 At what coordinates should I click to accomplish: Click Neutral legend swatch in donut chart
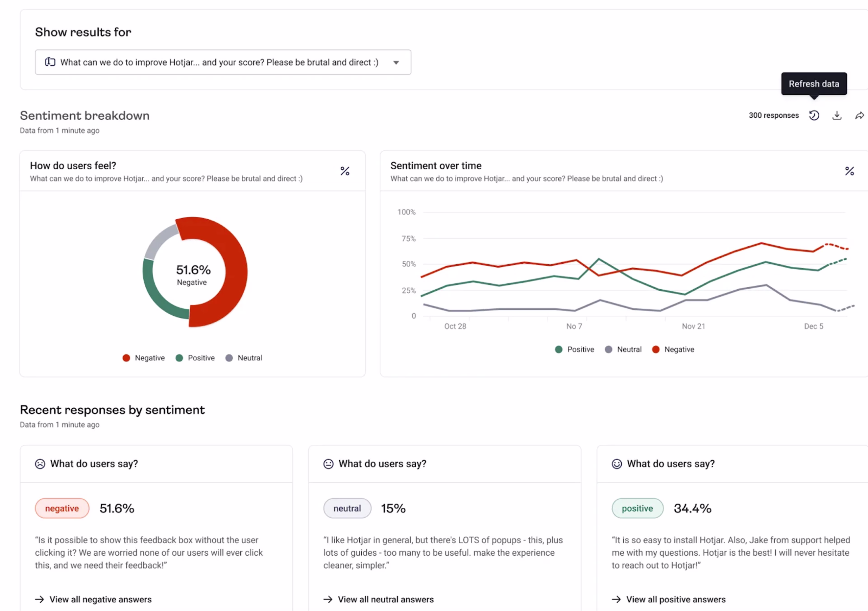[229, 358]
